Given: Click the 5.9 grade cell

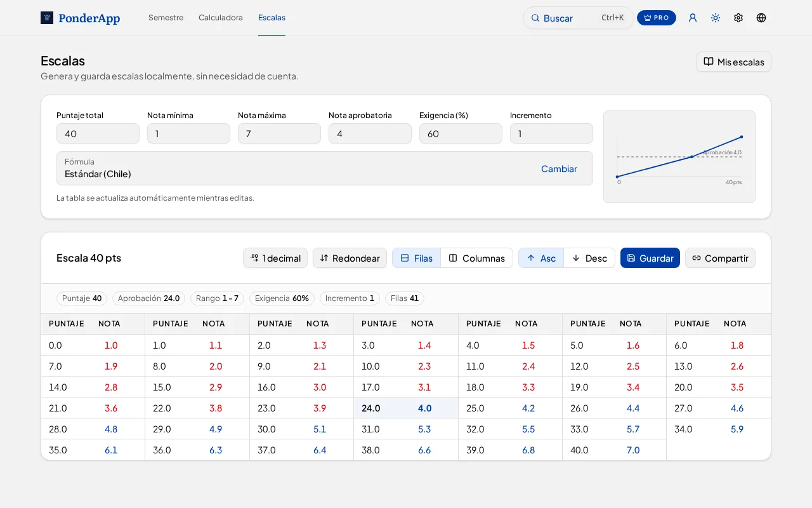Looking at the screenshot, I should pyautogui.click(x=737, y=429).
